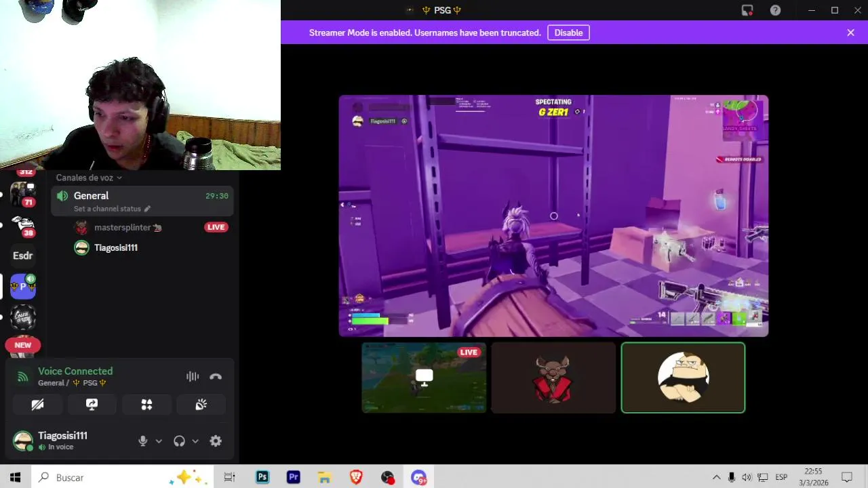Image resolution: width=868 pixels, height=488 pixels.
Task: Open the Esdr server icon
Action: pyautogui.click(x=22, y=256)
